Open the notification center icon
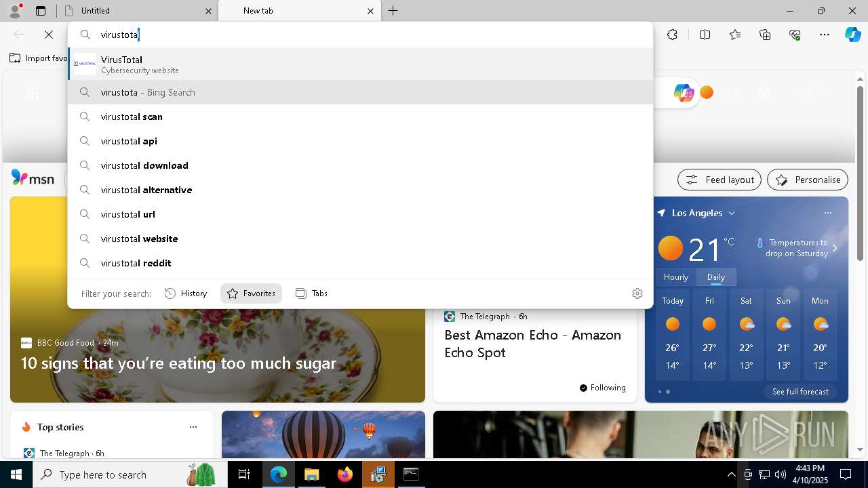Screen dimensions: 868x488 pos(846,474)
